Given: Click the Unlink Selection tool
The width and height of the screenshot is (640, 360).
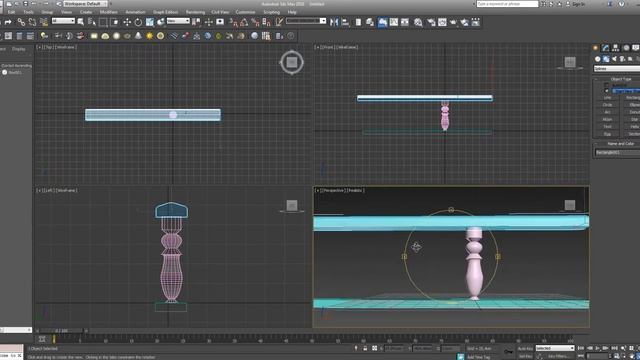Looking at the screenshot, I should 32,22.
